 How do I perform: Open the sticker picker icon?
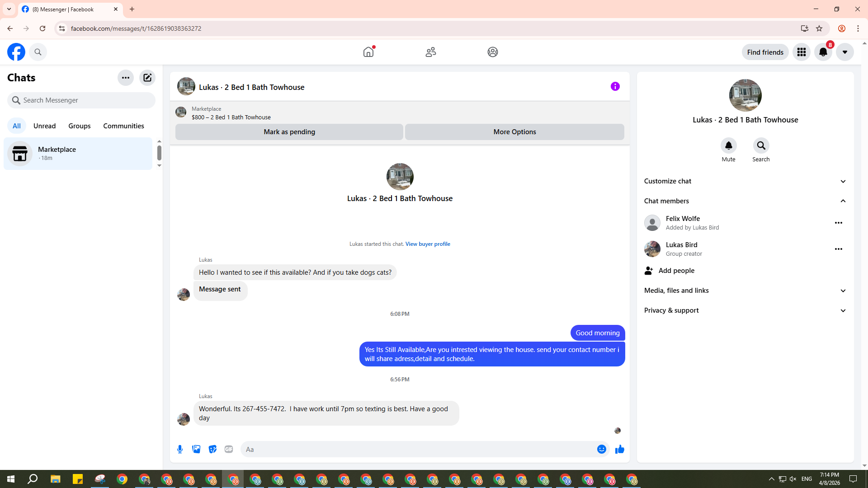pyautogui.click(x=212, y=449)
